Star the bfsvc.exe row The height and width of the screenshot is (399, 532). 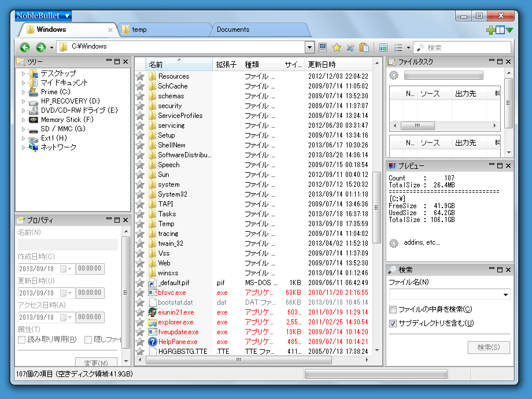point(140,293)
